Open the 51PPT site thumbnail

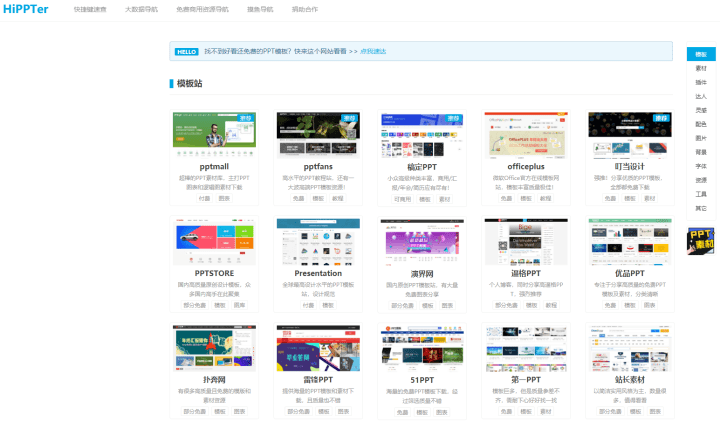422,348
